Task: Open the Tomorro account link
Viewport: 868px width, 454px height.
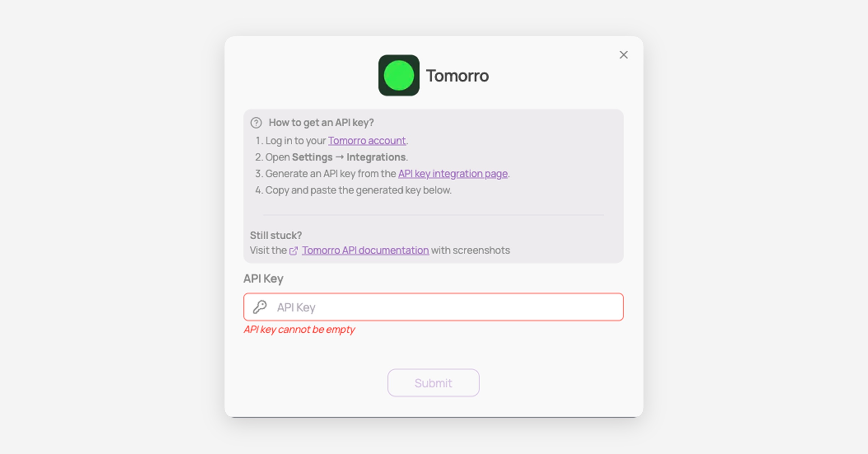Action: [367, 140]
